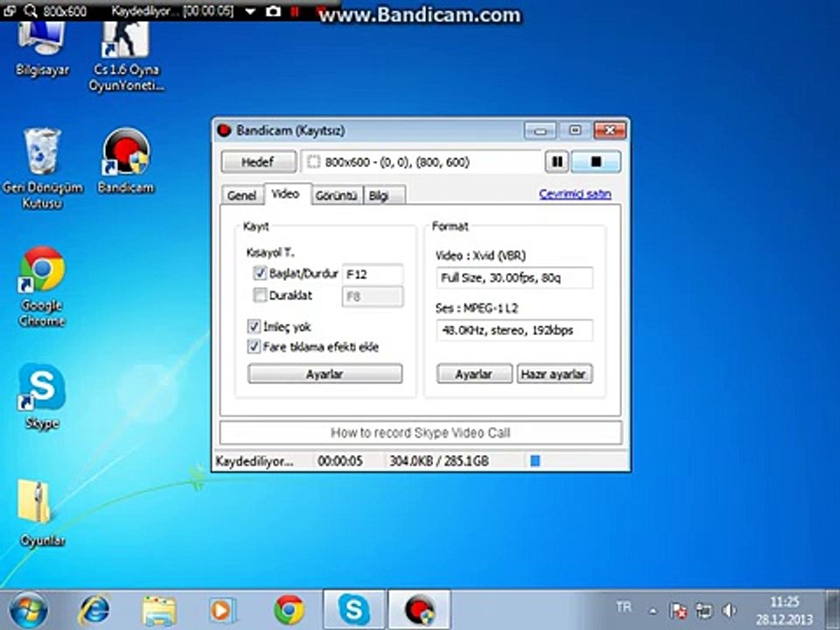Click the TR language indicator in taskbar
840x630 pixels.
624,607
